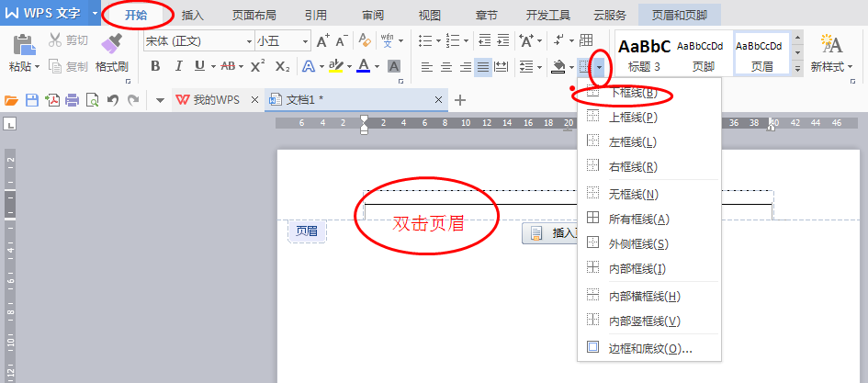868x383 pixels.
Task: Open the Paste (粘贴) dropdown arrow
Action: (37, 67)
